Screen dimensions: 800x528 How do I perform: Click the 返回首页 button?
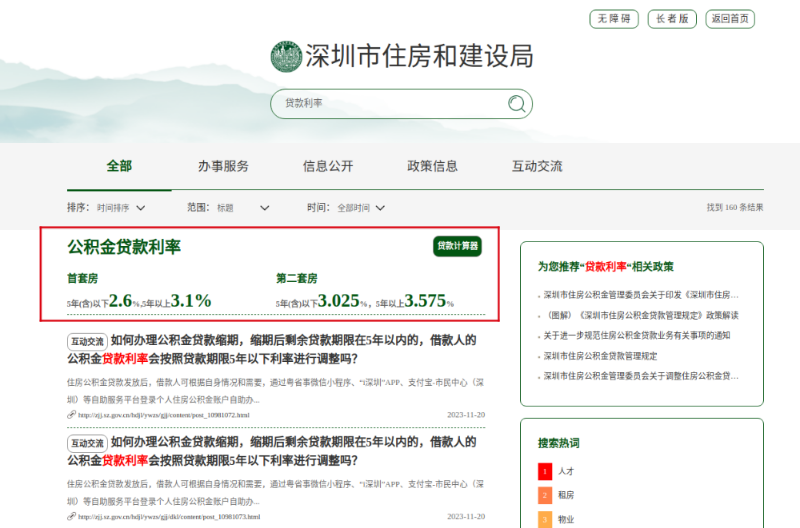730,19
